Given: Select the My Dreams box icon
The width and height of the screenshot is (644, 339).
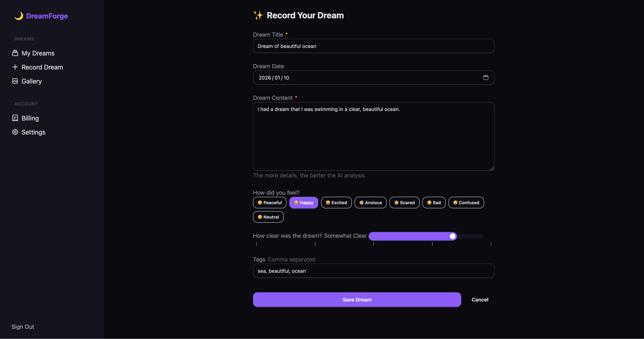Looking at the screenshot, I should click(x=15, y=53).
